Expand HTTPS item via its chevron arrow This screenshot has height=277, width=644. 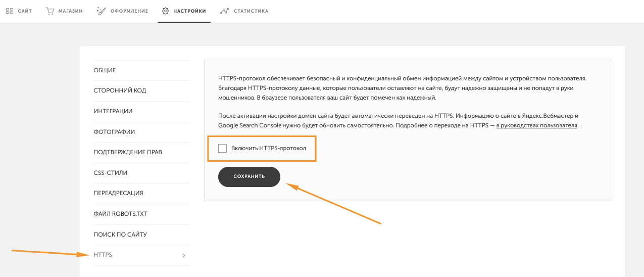(x=184, y=256)
